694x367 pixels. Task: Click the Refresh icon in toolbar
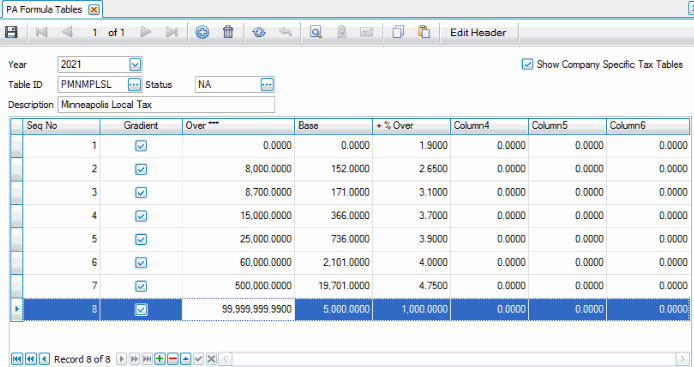coord(259,32)
